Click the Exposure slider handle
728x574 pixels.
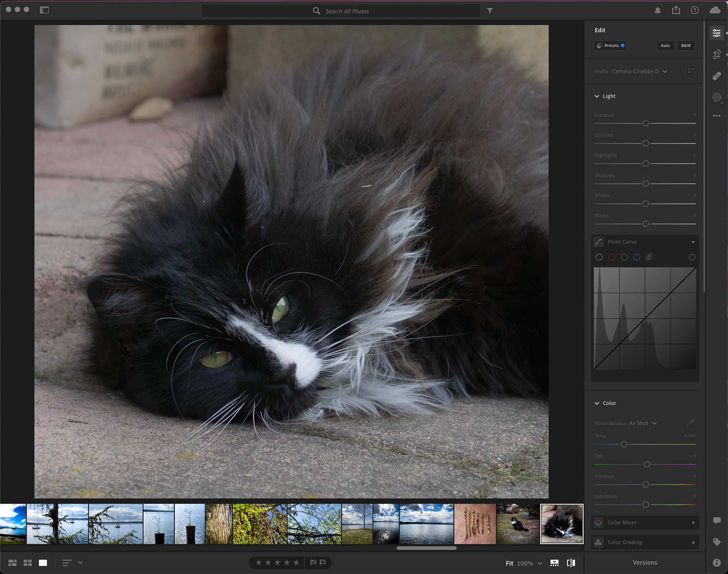(x=645, y=123)
